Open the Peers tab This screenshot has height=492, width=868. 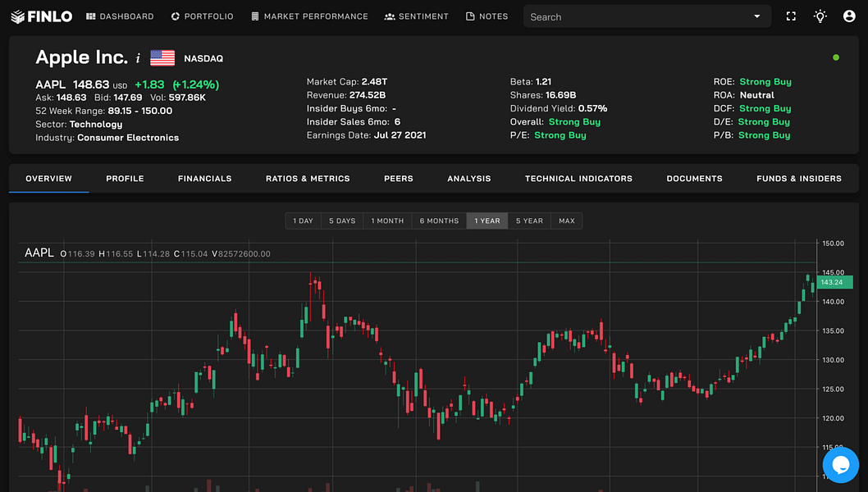click(x=399, y=179)
